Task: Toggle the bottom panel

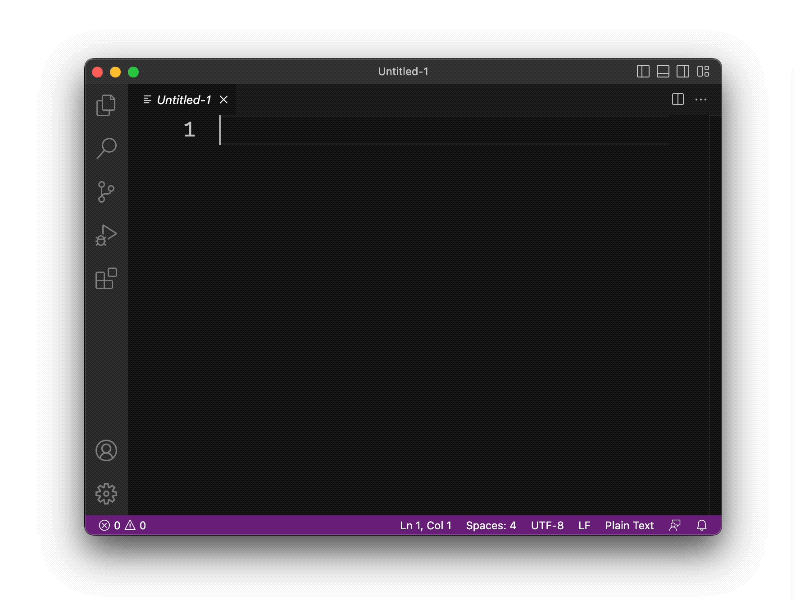Action: (x=663, y=72)
